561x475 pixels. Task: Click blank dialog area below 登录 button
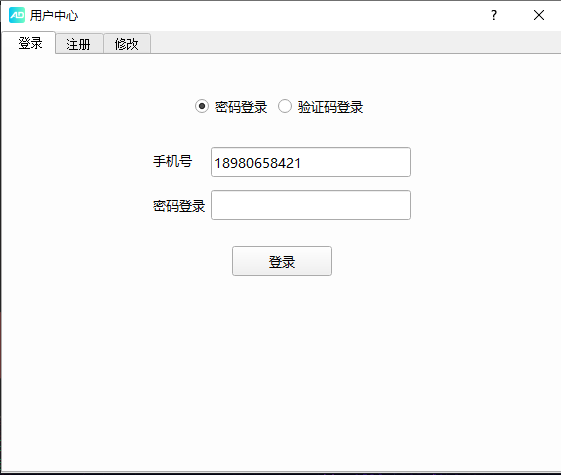[x=282, y=372]
